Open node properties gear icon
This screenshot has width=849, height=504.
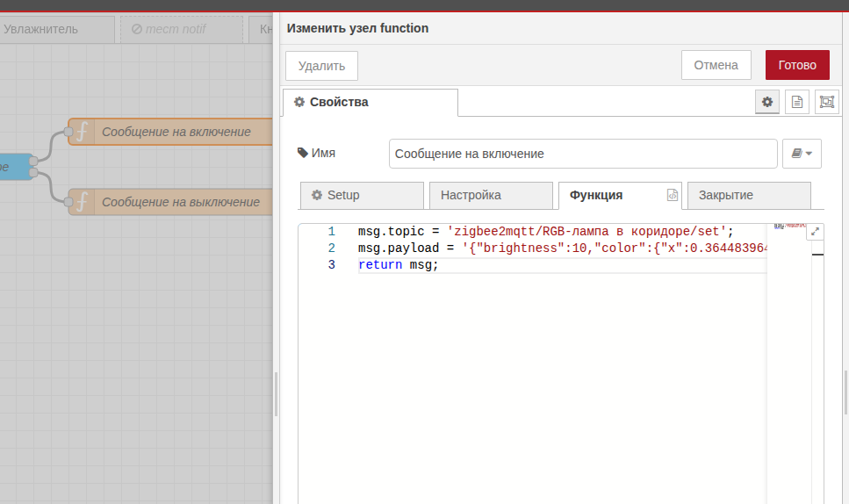[767, 102]
